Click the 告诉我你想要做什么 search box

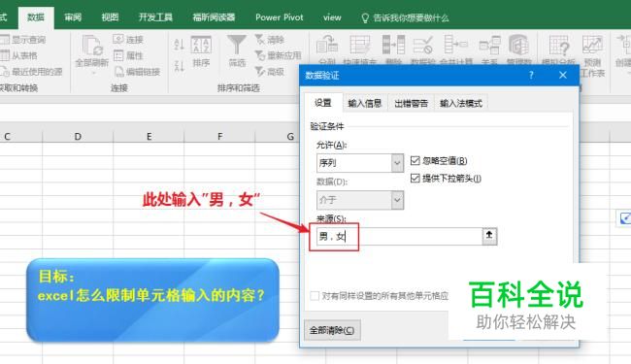point(405,18)
